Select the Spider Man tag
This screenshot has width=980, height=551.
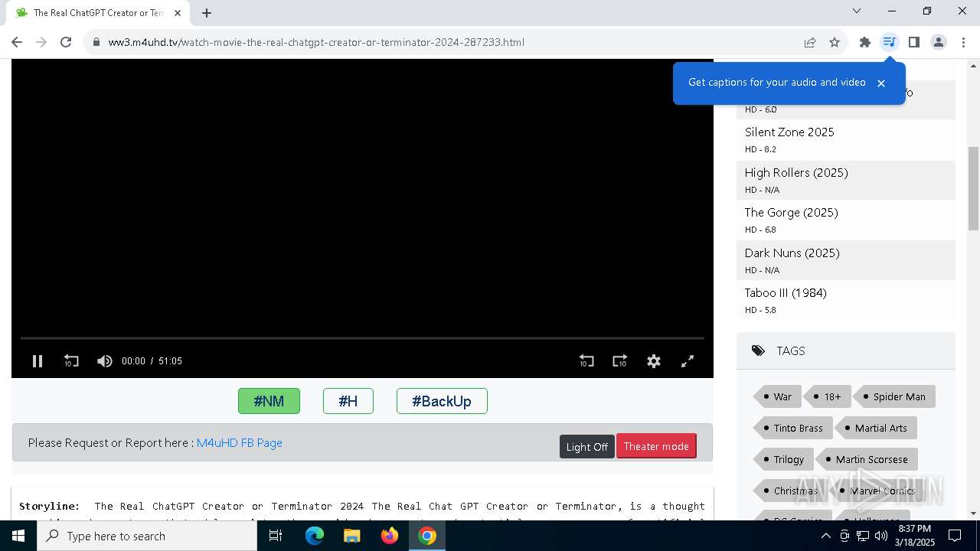893,396
